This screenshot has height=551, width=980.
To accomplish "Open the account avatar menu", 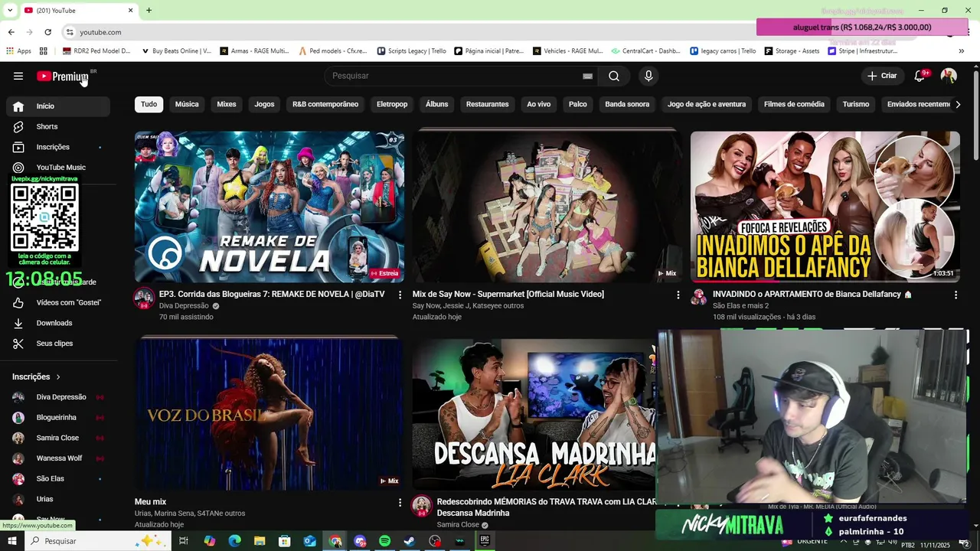I will point(949,76).
